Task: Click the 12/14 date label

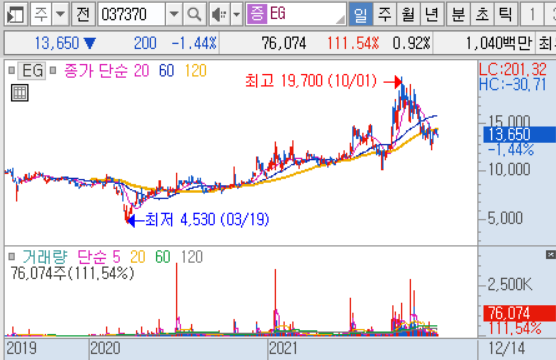Action: click(x=506, y=348)
